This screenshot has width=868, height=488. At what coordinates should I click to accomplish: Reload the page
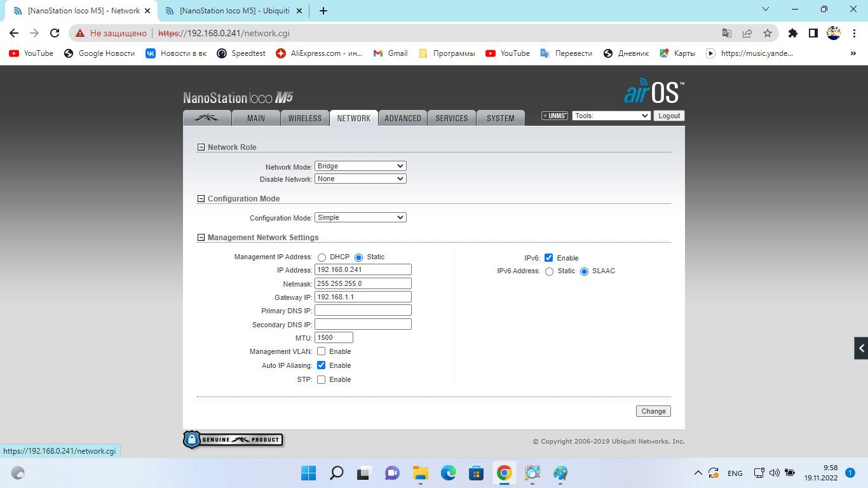point(55,33)
